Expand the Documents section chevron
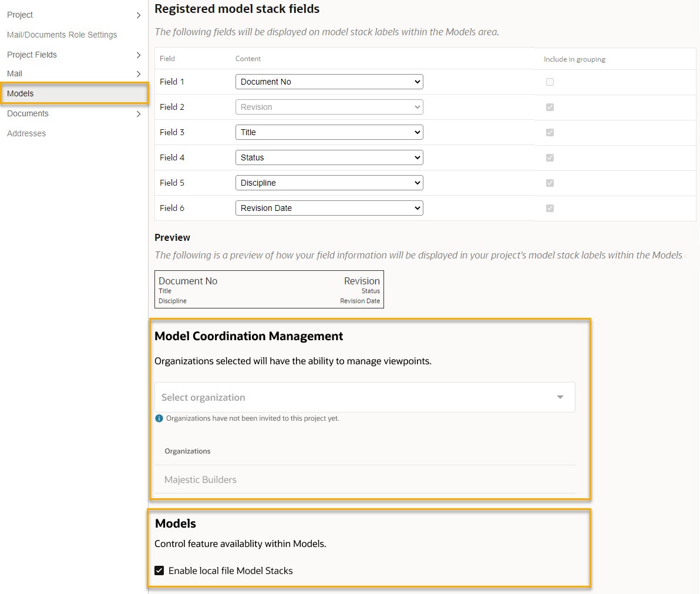The width and height of the screenshot is (700, 594). 139,114
